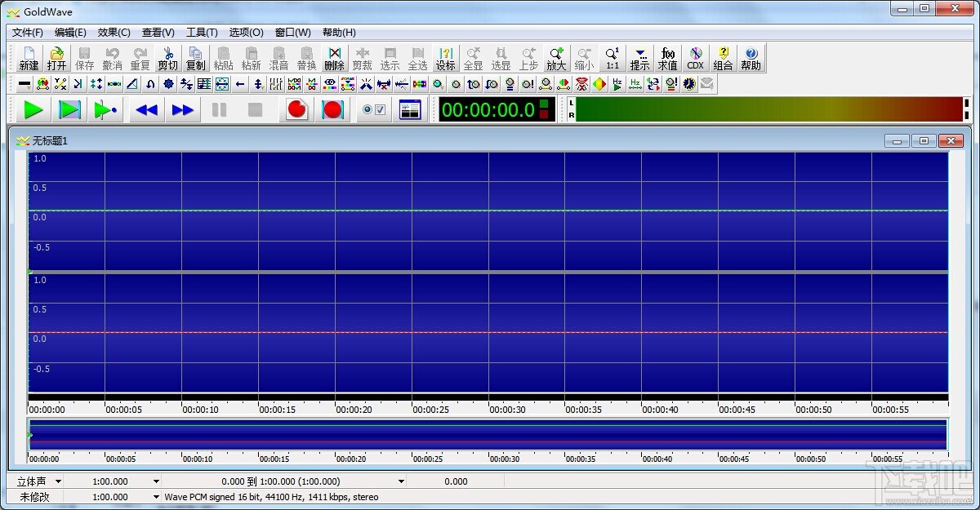Screen dimensions: 980x510
Task: Click the 设标 (Set marker) toolbar icon
Action: tap(445, 57)
